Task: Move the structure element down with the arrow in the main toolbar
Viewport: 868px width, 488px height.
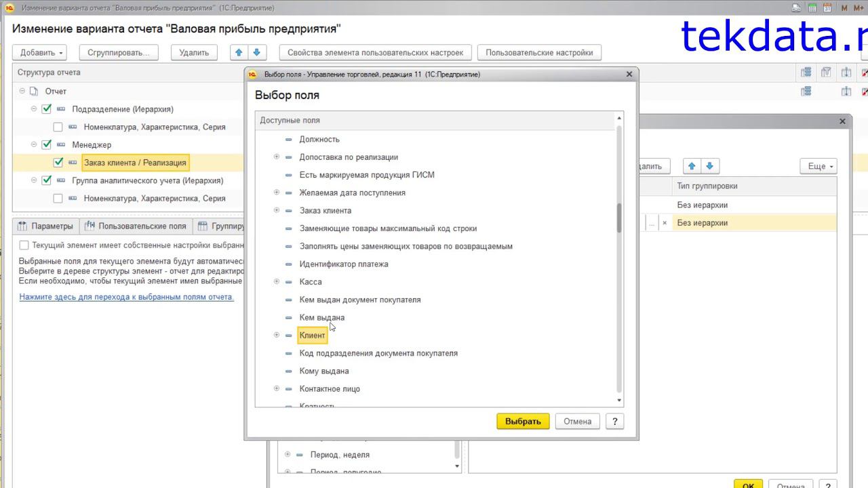Action: (x=256, y=52)
